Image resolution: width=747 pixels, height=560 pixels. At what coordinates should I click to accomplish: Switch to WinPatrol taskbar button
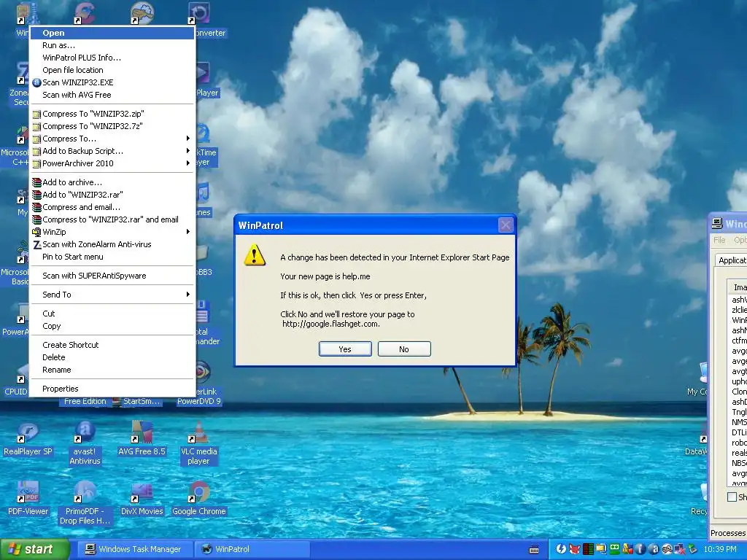(252, 550)
